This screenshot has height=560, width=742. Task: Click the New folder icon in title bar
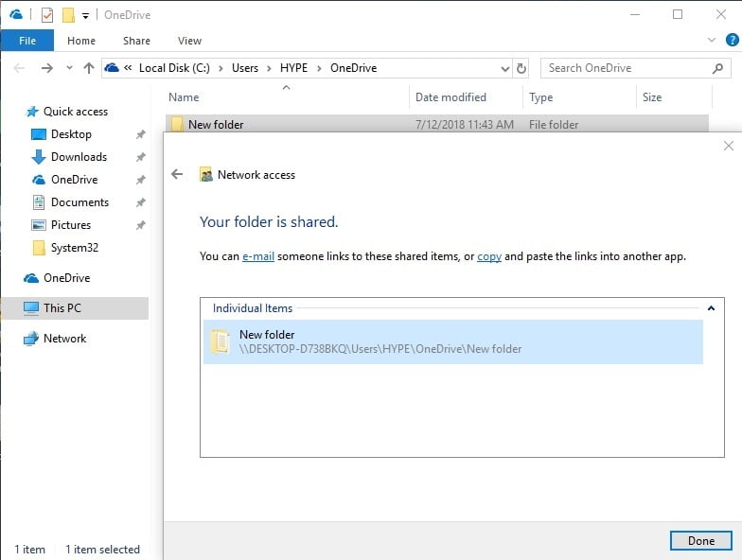[67, 15]
